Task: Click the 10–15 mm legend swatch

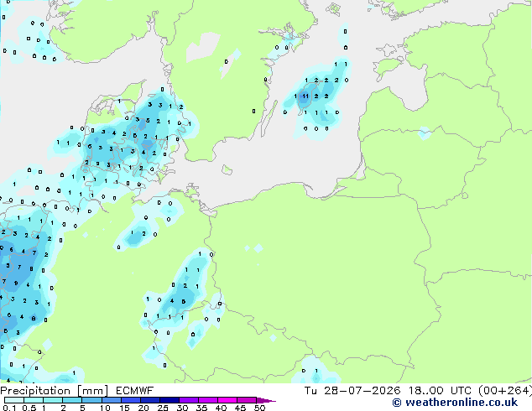Action: coord(112,400)
